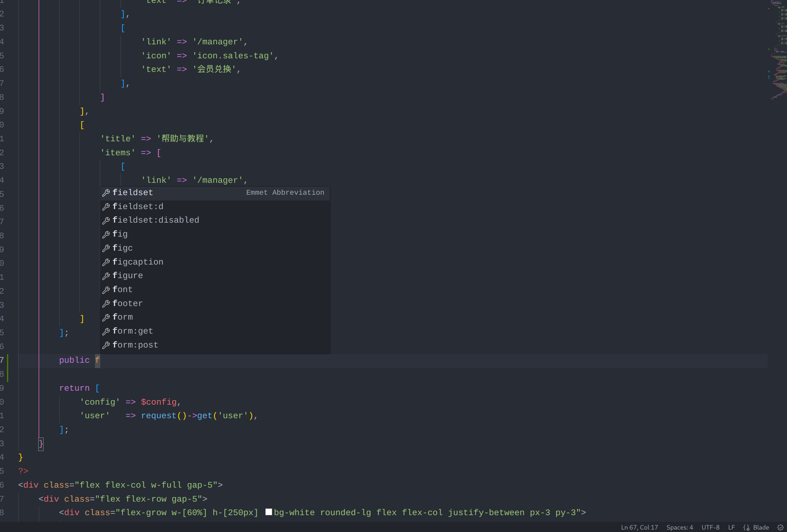Pick the figure Emmet abbreviation
The height and width of the screenshot is (532, 787).
(128, 276)
